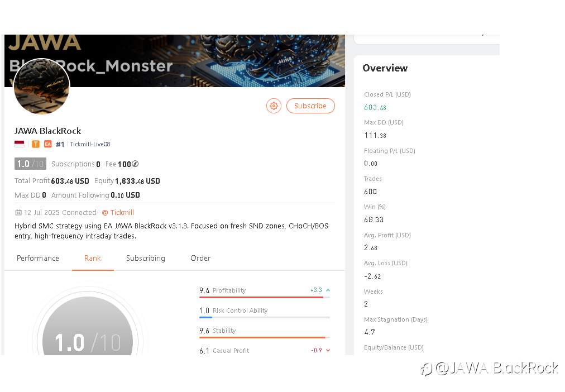The width and height of the screenshot is (565, 392).
Task: Select the Rank tab
Action: click(x=93, y=259)
